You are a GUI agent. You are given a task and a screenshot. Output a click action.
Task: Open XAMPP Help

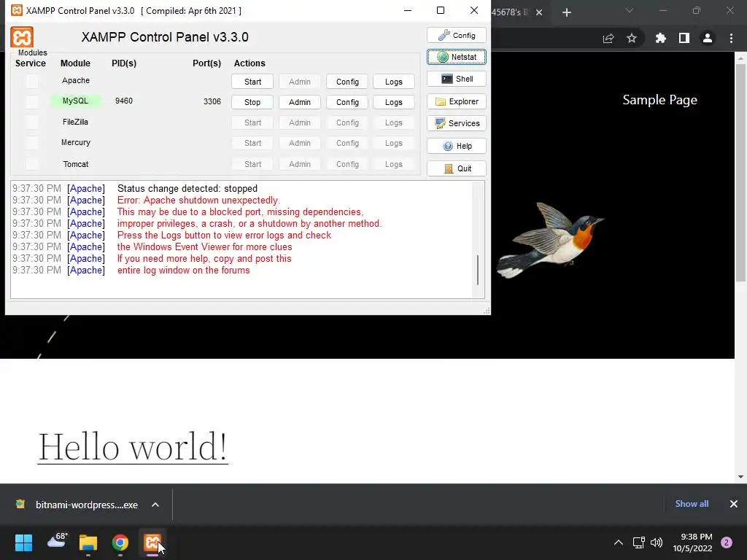(x=457, y=146)
